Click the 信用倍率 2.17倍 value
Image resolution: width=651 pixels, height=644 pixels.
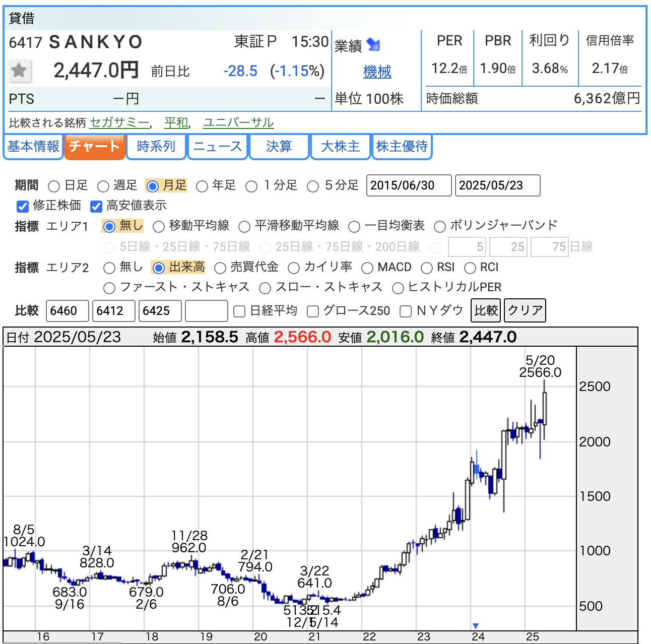(x=610, y=69)
